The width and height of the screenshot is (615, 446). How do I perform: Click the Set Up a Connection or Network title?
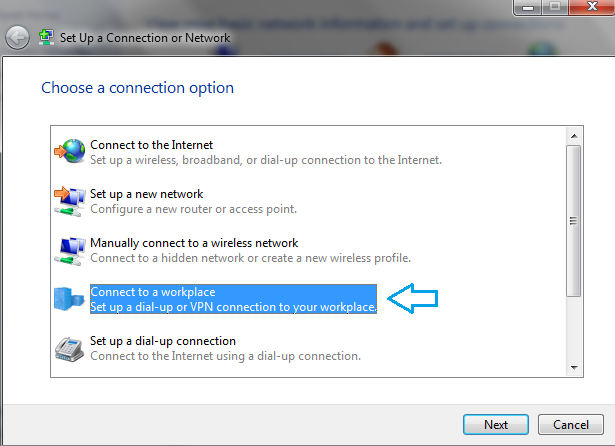(145, 38)
